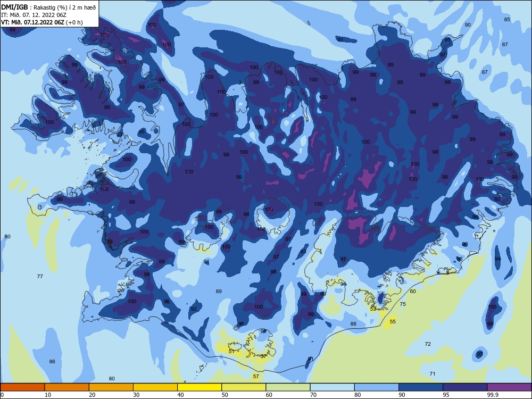
Task: Pick the light blue 80–90 legend swatch
Action: pyautogui.click(x=377, y=387)
